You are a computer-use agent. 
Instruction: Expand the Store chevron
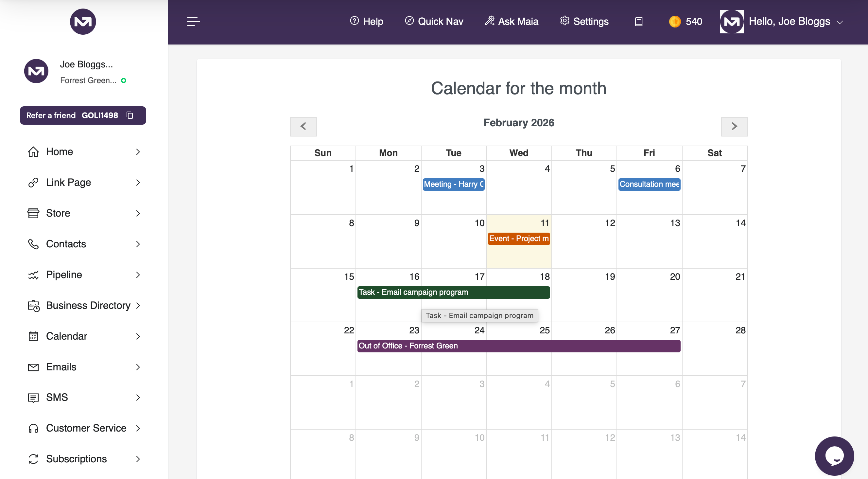click(138, 213)
